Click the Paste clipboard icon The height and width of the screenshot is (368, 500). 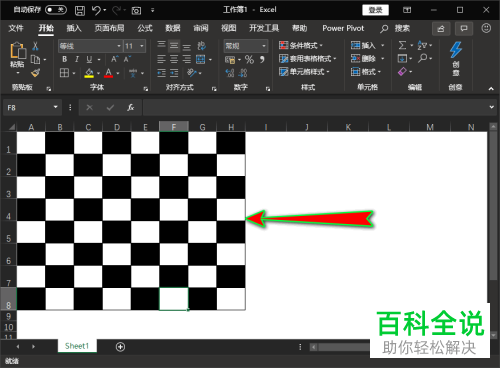coord(18,51)
